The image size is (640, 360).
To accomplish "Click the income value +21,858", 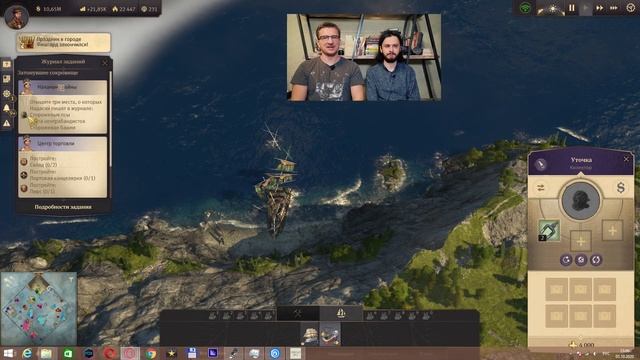I will pyautogui.click(x=93, y=9).
